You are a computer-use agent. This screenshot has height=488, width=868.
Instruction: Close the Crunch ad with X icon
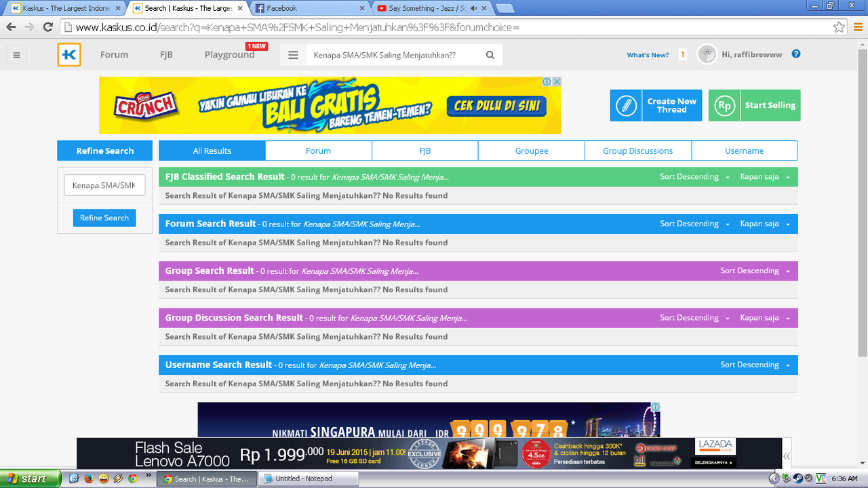(x=557, y=81)
